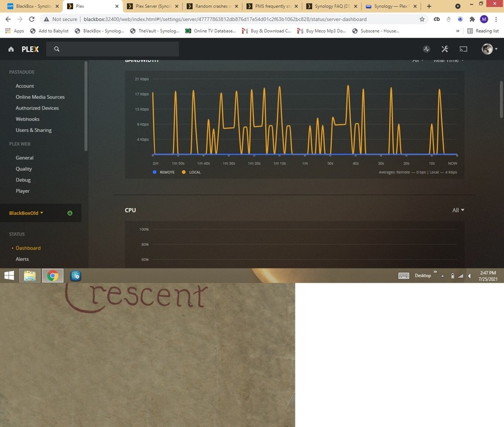Viewport: 504px width, 427px height.
Task: Click Chrome tab search circle icon
Action: coord(457,6)
